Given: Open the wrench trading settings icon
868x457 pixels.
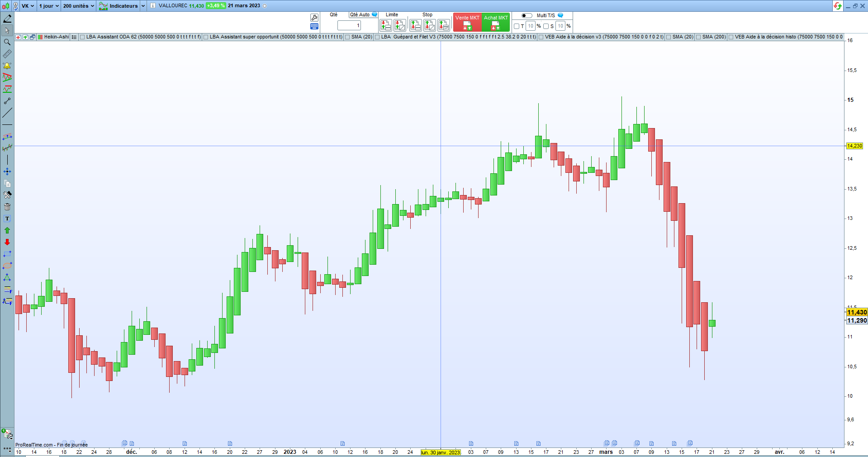Looking at the screenshot, I should coord(314,18).
